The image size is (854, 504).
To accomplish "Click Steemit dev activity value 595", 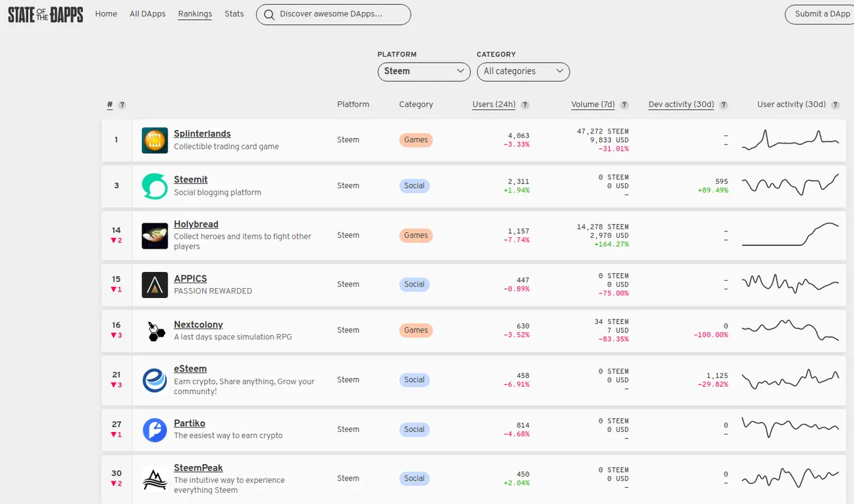I will pos(721,181).
